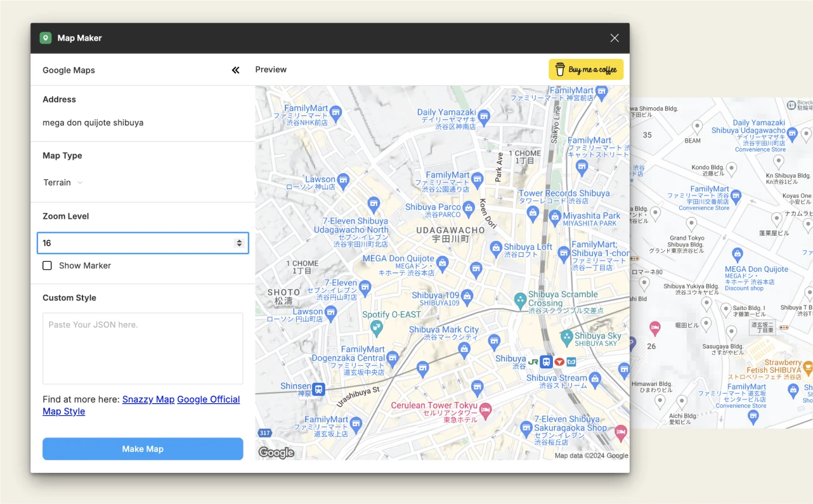This screenshot has width=813, height=504.
Task: Click the Urashibuya St road label
Action: (x=358, y=397)
